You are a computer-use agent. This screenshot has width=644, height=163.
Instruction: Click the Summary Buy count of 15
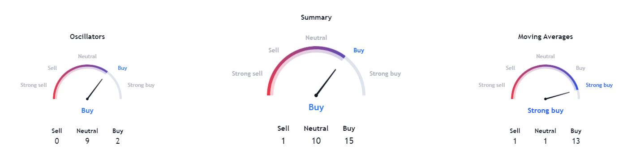tap(349, 141)
